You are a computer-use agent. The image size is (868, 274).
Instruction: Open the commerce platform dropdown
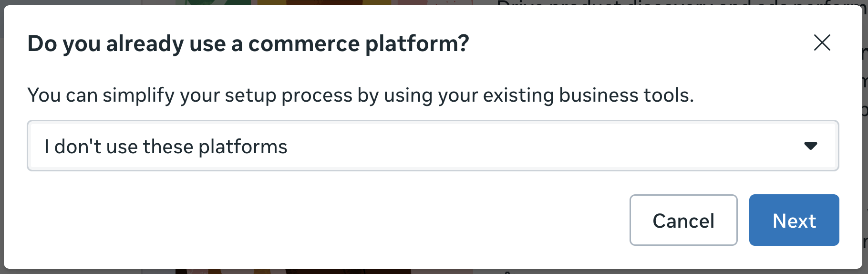pos(432,146)
